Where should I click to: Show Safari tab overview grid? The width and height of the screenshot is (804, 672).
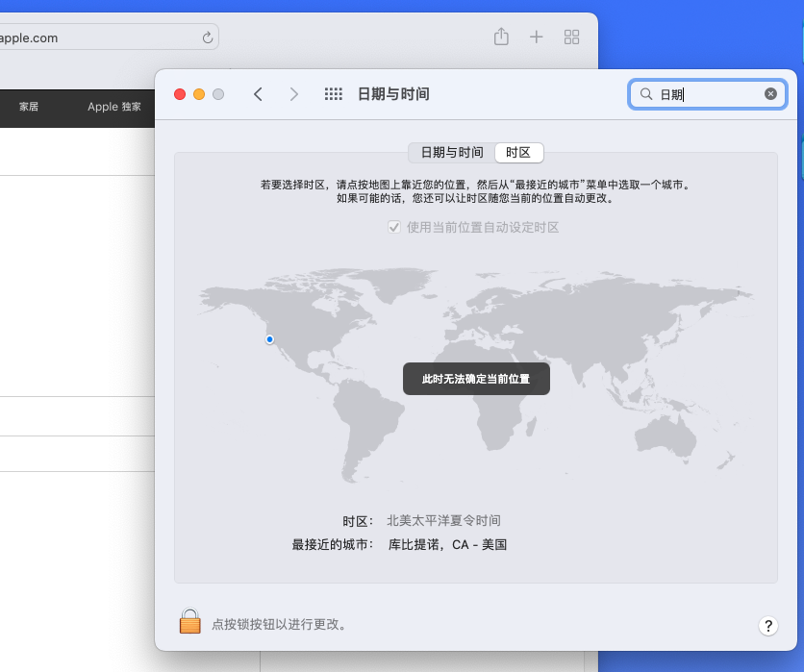coord(571,37)
